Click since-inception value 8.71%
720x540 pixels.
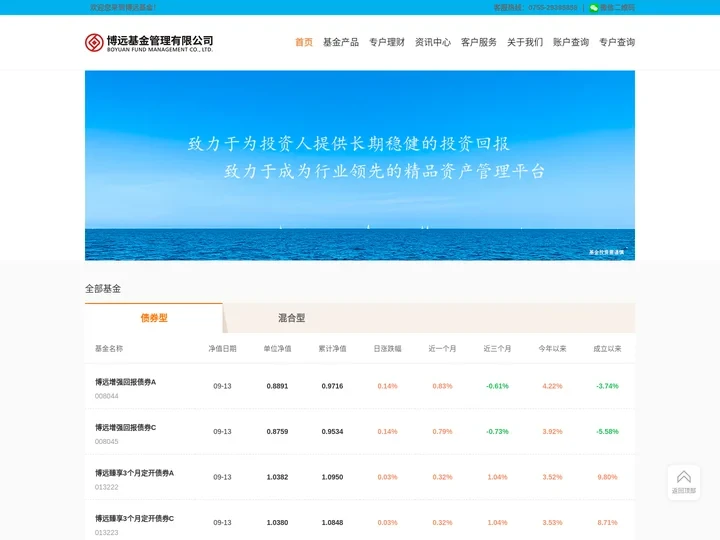[608, 523]
